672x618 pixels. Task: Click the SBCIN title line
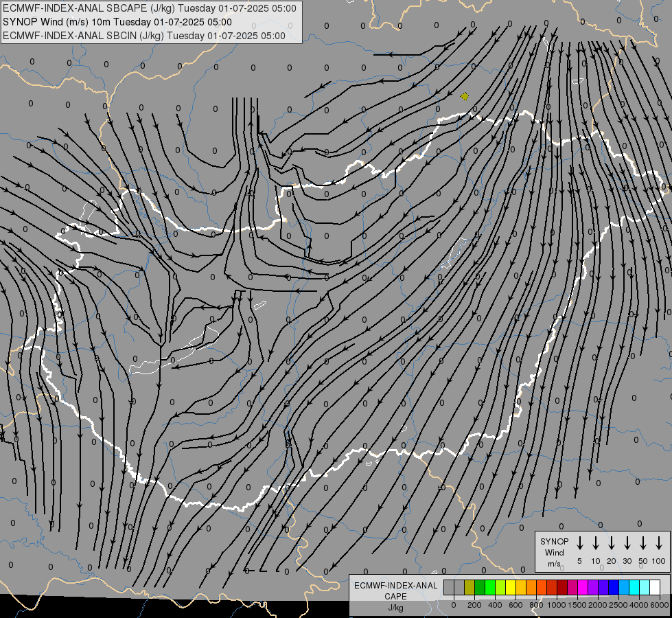pyautogui.click(x=144, y=36)
